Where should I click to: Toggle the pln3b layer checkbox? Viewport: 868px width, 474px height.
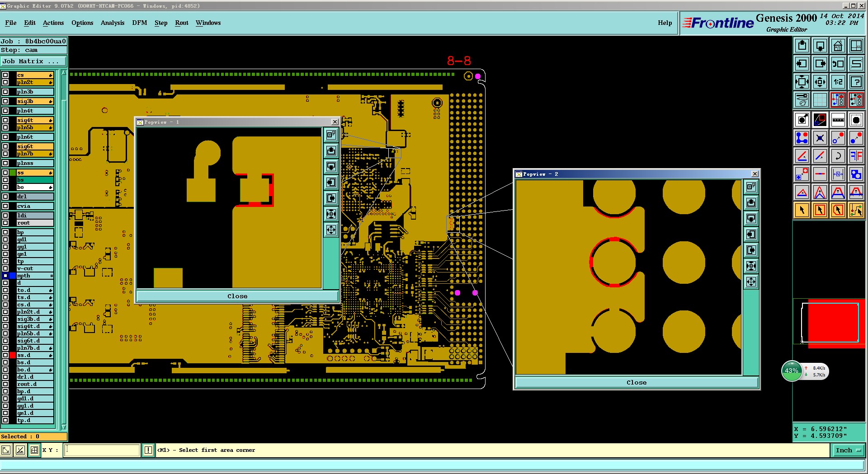[5, 92]
